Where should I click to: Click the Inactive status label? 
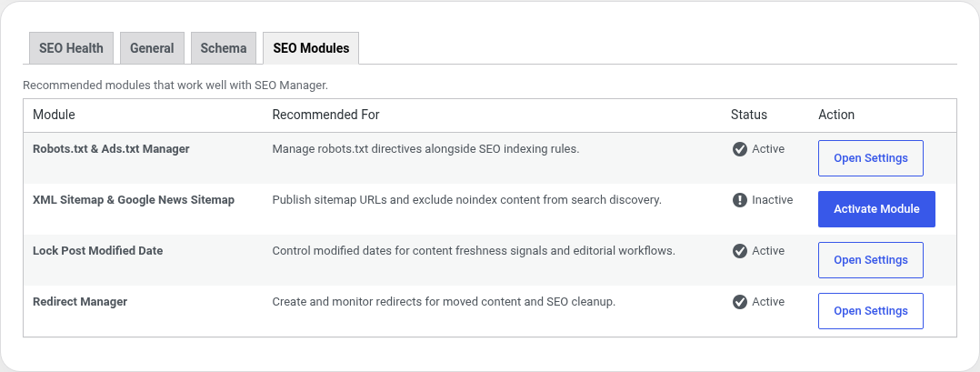click(773, 200)
